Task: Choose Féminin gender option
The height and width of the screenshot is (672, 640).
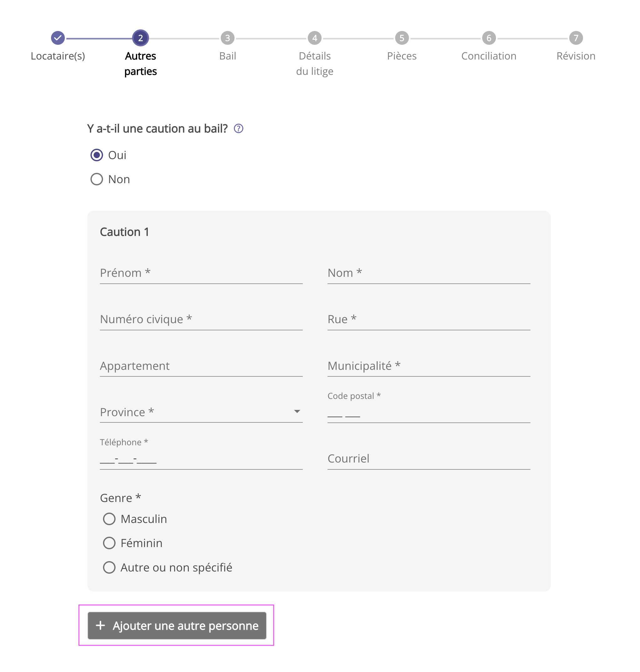Action: (x=109, y=543)
